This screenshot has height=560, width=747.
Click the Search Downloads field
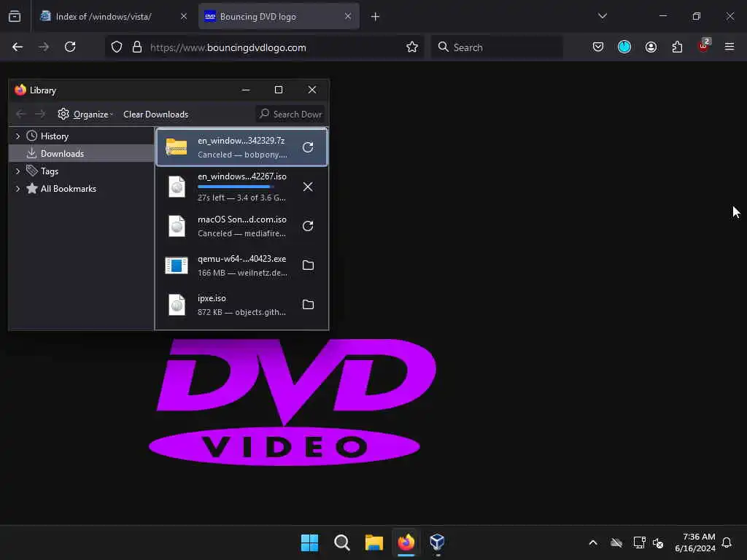click(x=290, y=114)
